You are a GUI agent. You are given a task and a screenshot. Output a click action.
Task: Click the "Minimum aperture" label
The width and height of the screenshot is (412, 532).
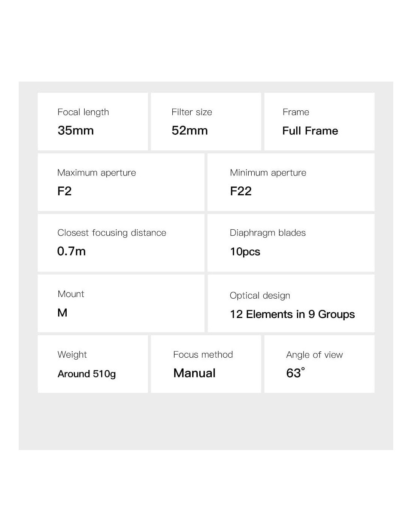click(x=268, y=173)
